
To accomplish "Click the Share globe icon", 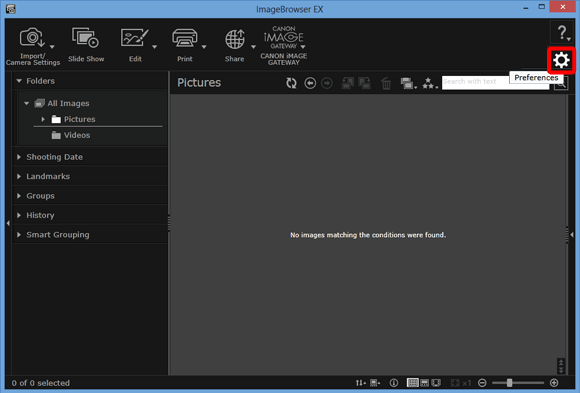I will coord(235,39).
